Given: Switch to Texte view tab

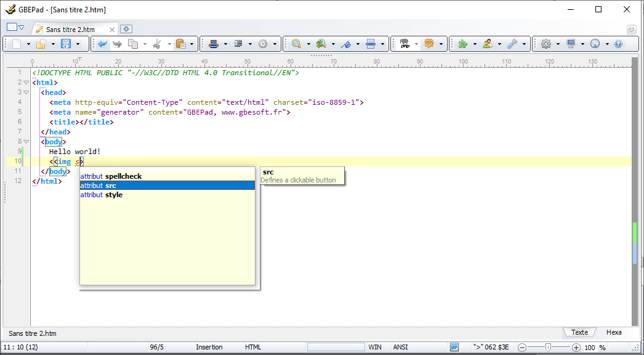Looking at the screenshot, I should click(x=579, y=332).
